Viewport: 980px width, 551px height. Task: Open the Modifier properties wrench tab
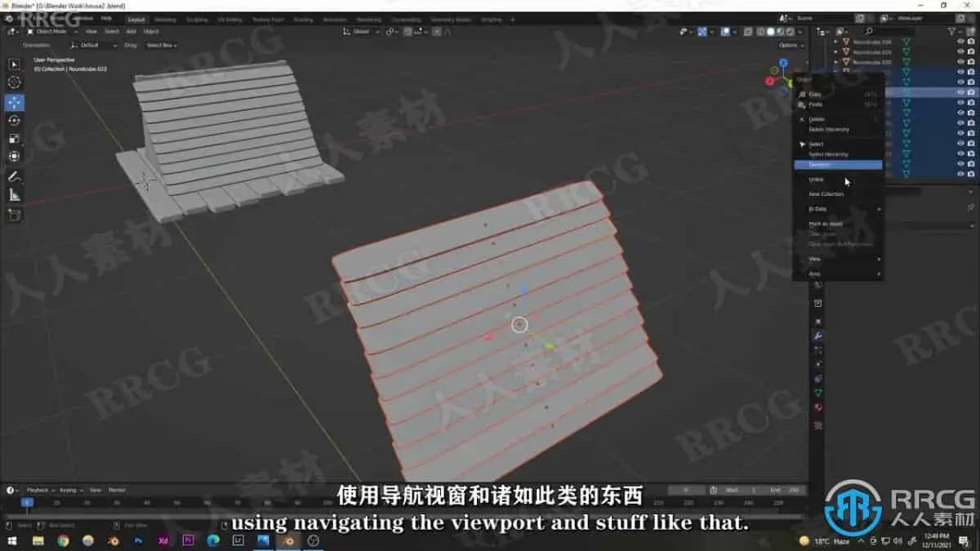817,335
